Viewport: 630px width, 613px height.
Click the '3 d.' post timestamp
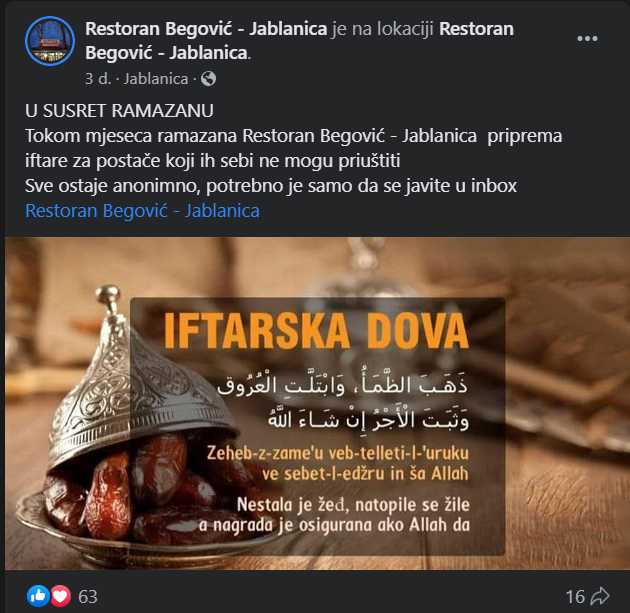pyautogui.click(x=98, y=79)
